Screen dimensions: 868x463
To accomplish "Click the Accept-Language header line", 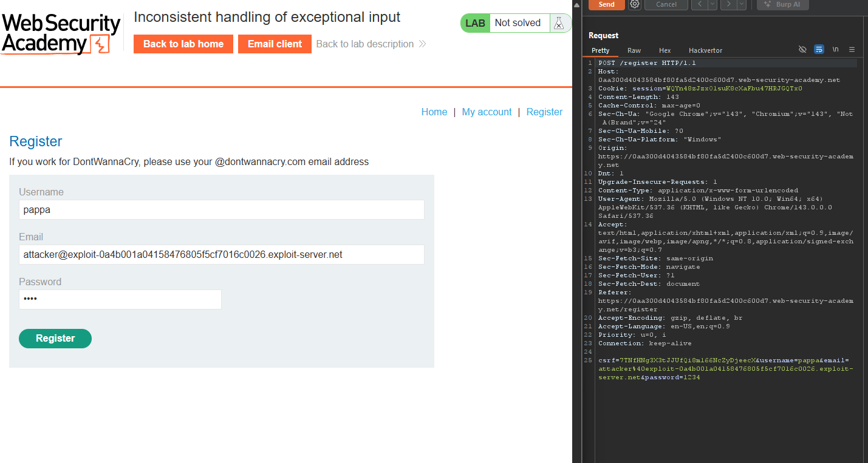I will (x=664, y=326).
